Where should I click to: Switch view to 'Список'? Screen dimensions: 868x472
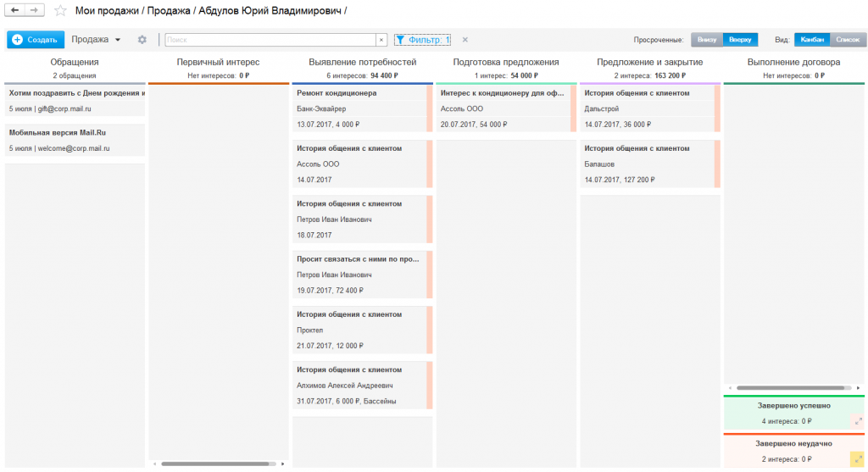847,40
